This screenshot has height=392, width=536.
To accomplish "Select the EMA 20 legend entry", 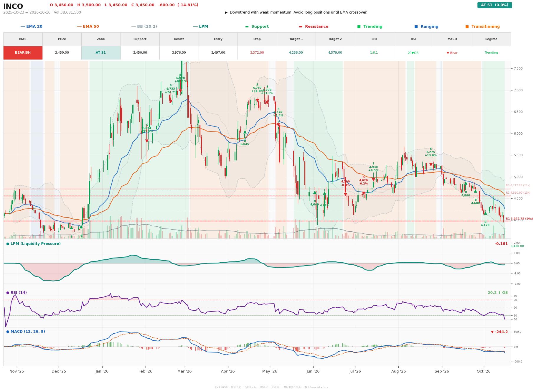I will 31,27.
